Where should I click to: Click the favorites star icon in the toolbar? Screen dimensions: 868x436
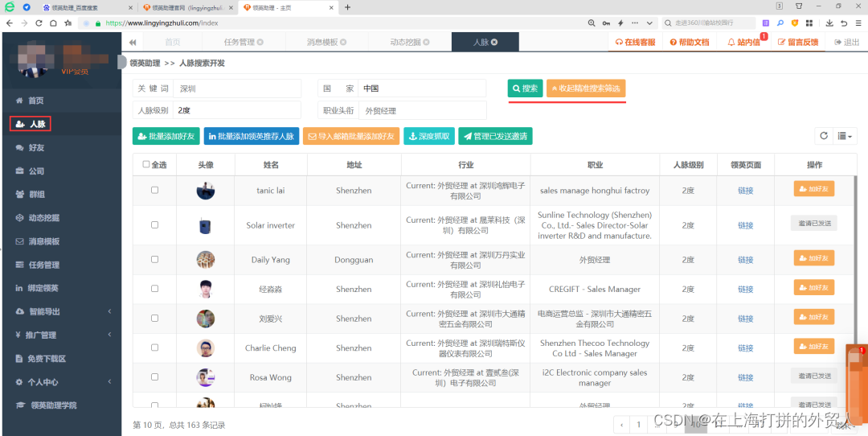pyautogui.click(x=68, y=23)
